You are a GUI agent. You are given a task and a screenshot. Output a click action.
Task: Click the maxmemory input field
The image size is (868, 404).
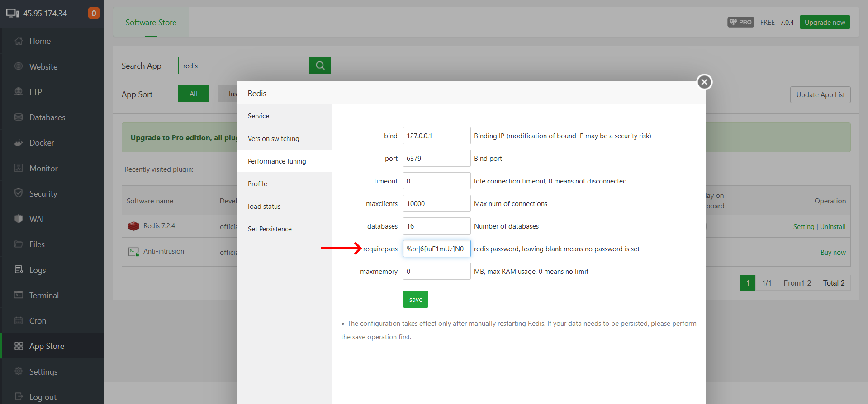pos(436,271)
